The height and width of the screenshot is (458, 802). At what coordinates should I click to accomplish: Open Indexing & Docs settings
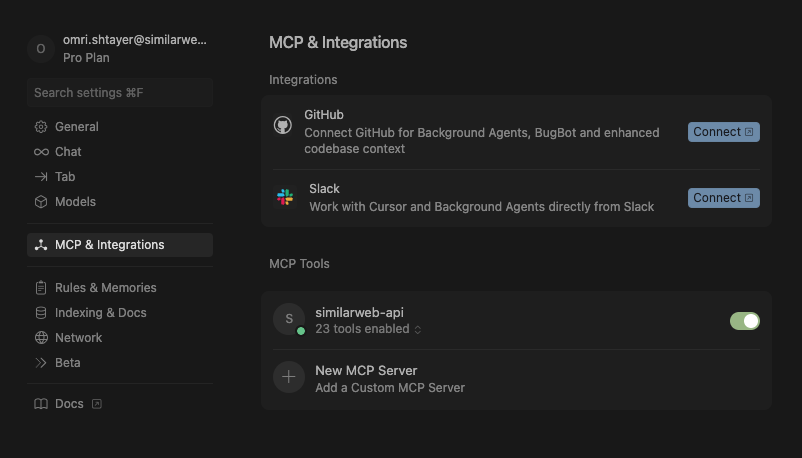[120, 313]
